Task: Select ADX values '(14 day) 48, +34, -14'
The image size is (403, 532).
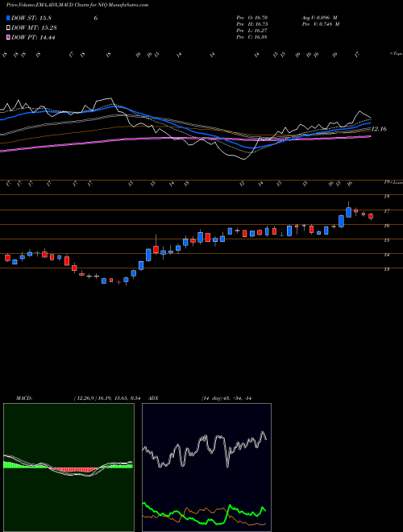Action: pos(226,398)
